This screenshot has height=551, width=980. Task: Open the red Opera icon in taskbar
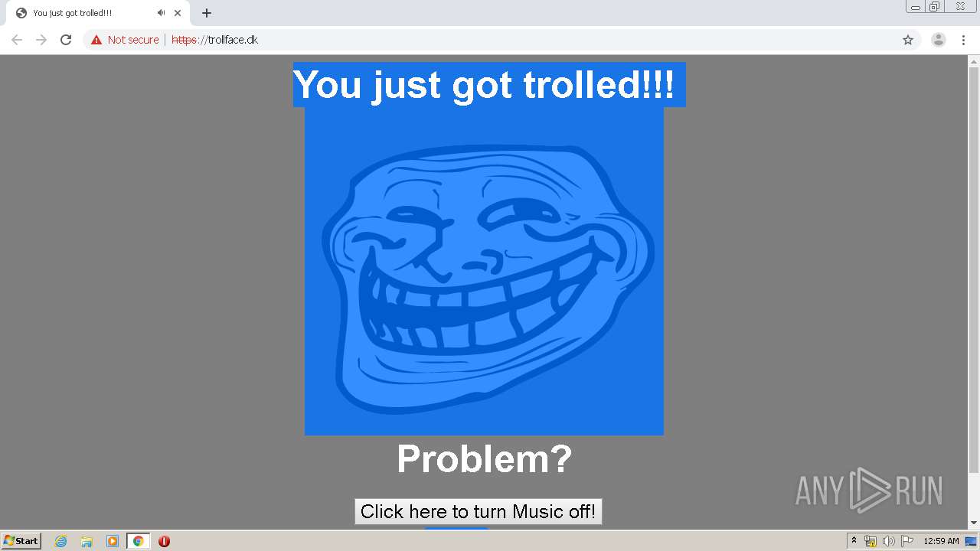pyautogui.click(x=164, y=541)
